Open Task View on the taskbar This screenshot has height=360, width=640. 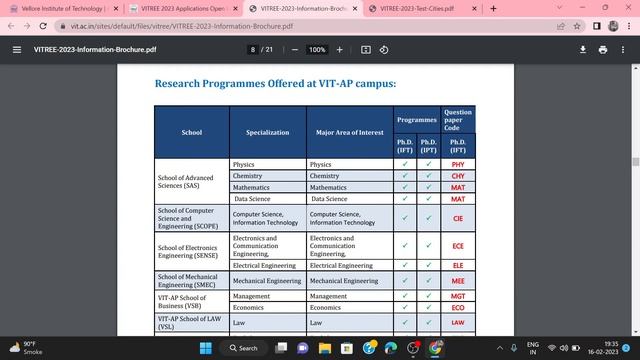(281, 348)
